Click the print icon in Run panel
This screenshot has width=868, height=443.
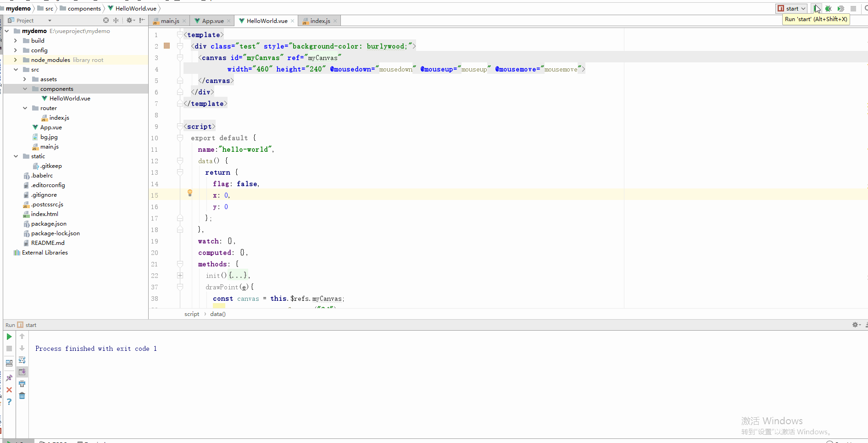(x=22, y=384)
